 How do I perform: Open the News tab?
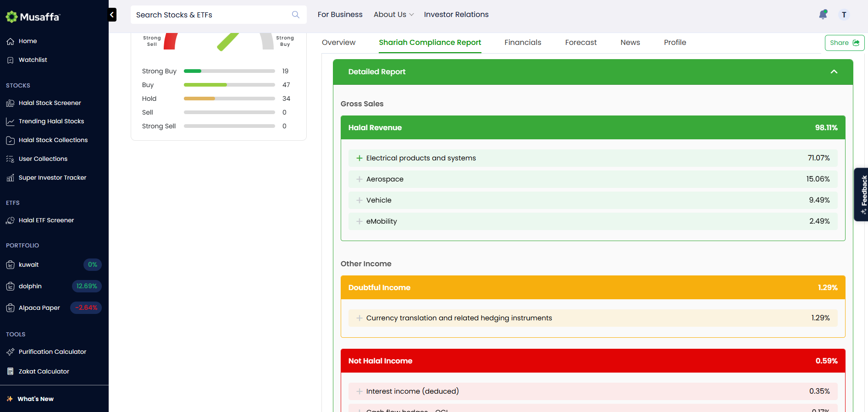630,43
